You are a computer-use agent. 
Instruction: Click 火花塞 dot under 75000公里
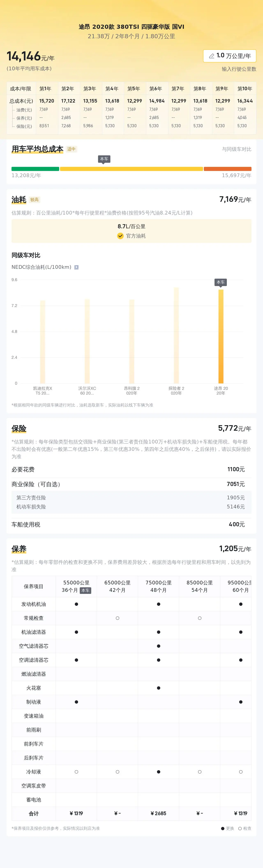[x=159, y=688]
